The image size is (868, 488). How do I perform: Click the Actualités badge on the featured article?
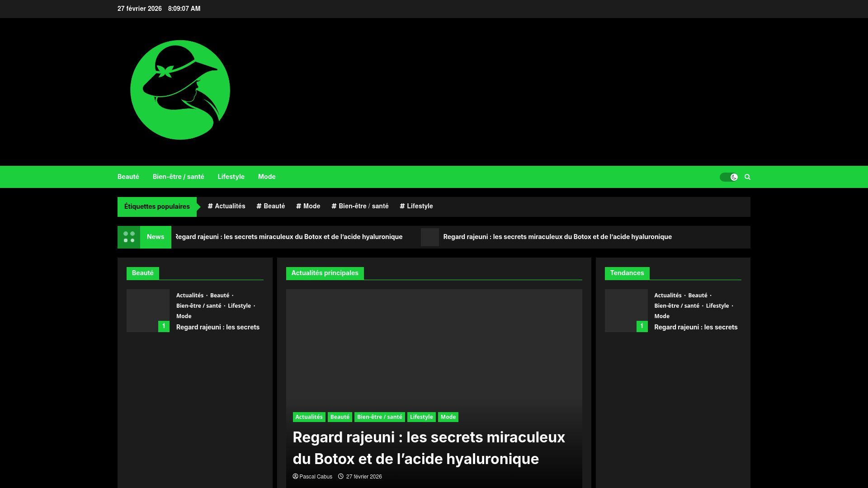(x=309, y=417)
